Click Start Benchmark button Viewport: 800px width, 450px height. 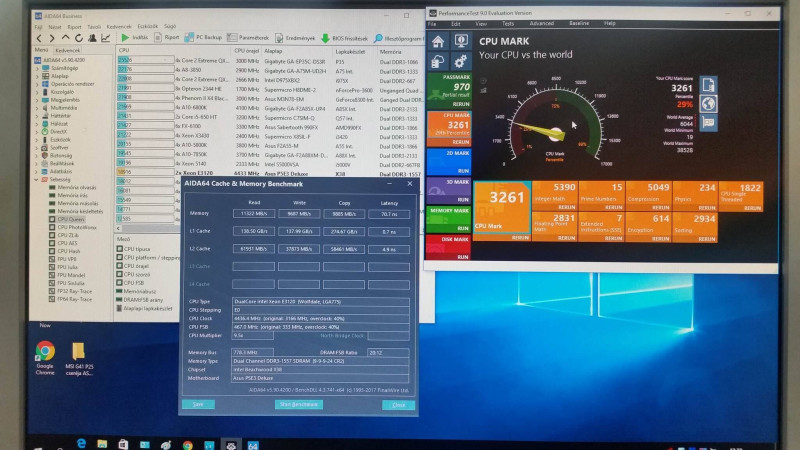coord(299,404)
